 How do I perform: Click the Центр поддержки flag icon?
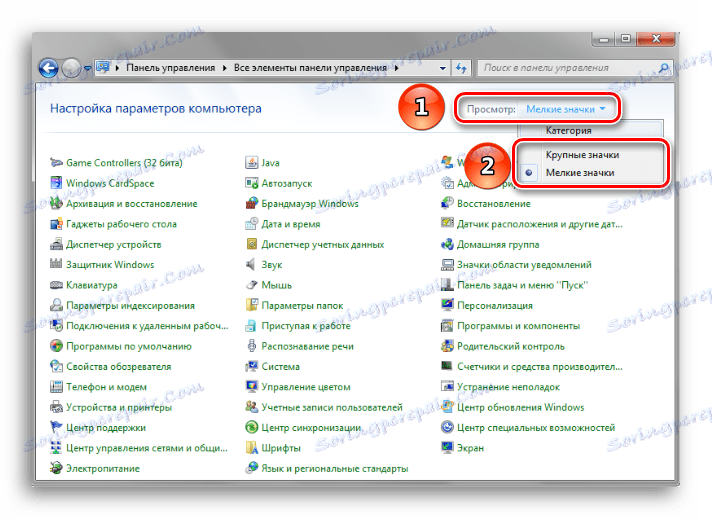tap(56, 427)
